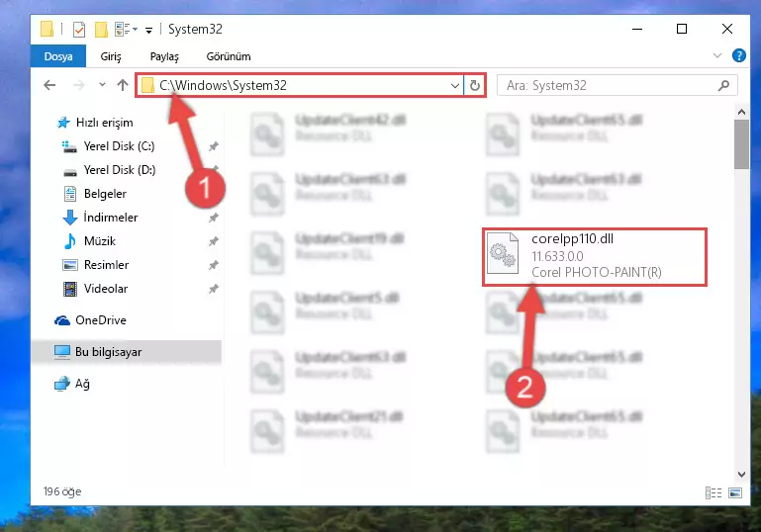761x532 pixels.
Task: Maximize the System32 window
Action: tap(682, 29)
